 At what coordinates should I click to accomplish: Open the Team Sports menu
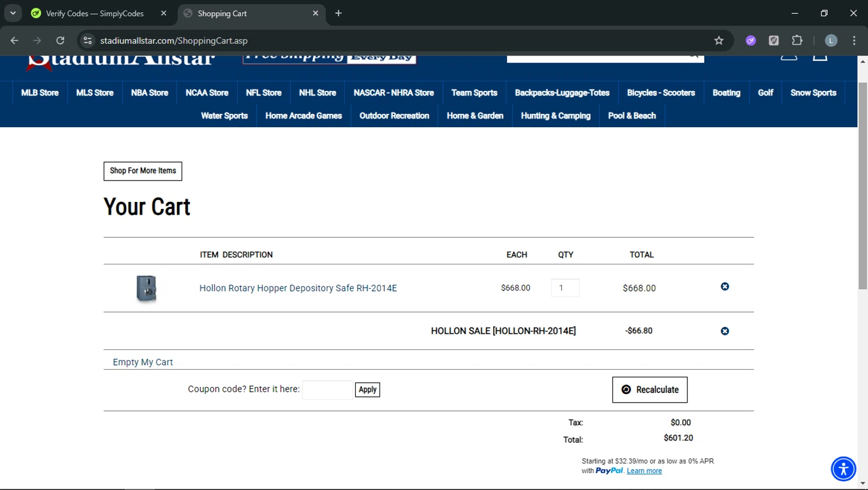pos(474,93)
